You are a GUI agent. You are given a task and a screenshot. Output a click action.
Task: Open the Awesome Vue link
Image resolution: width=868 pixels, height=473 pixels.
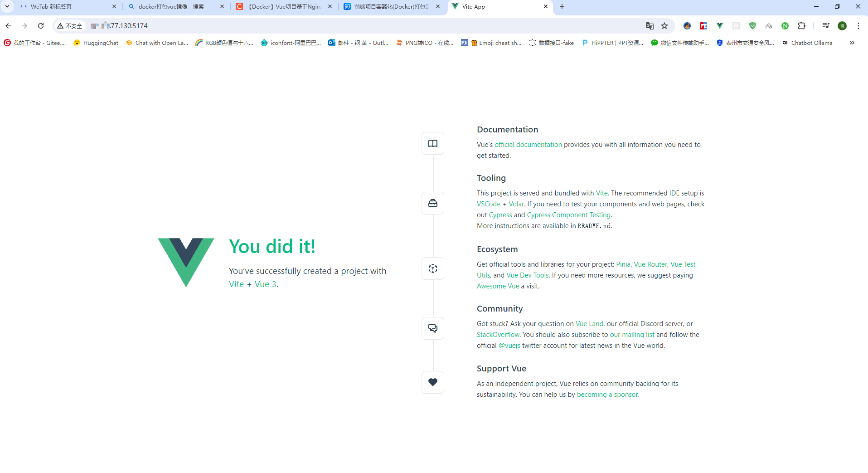[x=498, y=286]
